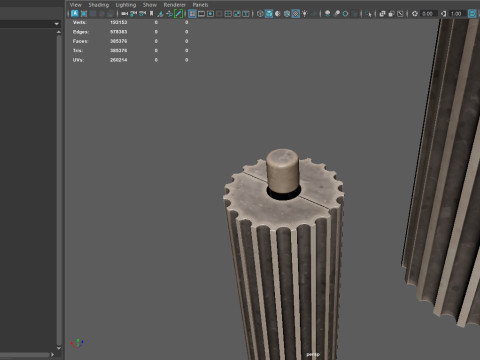Click the 'Verts:' heads-up display label
Screen dimensions: 480x360
point(79,22)
